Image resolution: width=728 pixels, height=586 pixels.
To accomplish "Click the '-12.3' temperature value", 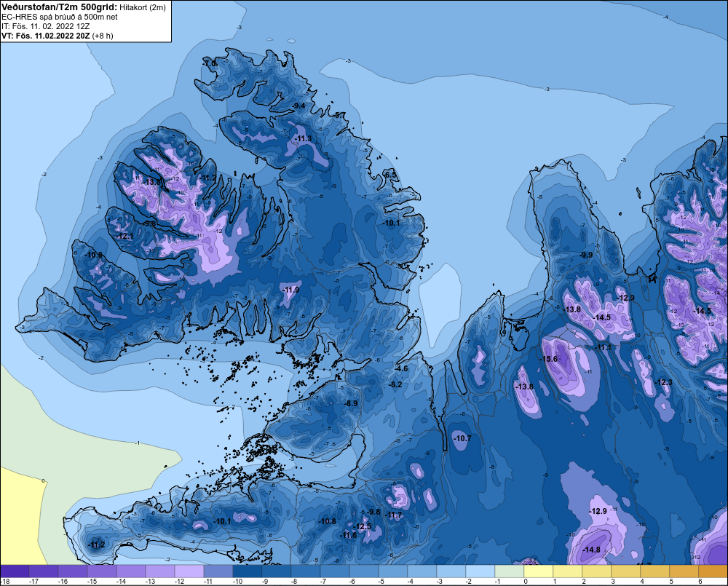I will tap(663, 382).
